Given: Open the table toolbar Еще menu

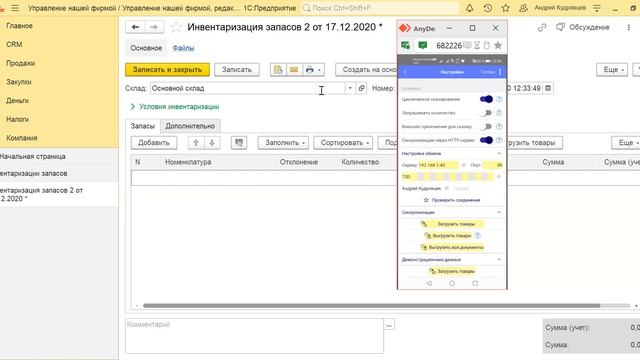Looking at the screenshot, I should click(x=627, y=142).
